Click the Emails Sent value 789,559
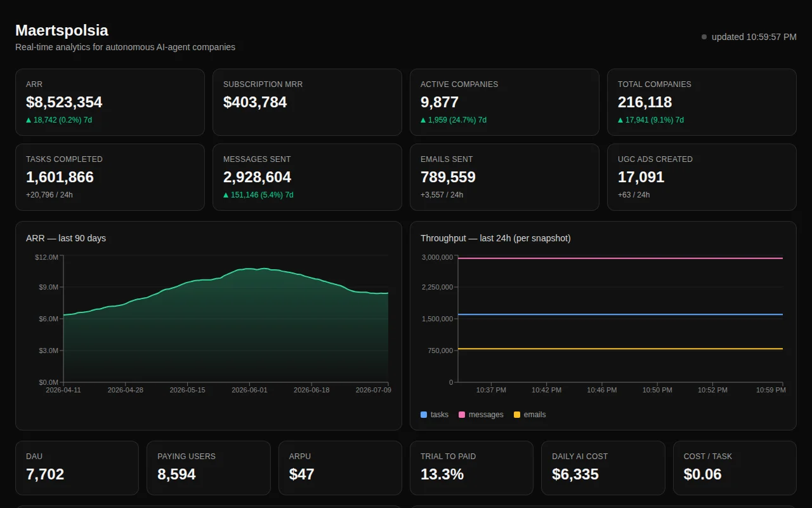This screenshot has height=508, width=812. click(448, 177)
